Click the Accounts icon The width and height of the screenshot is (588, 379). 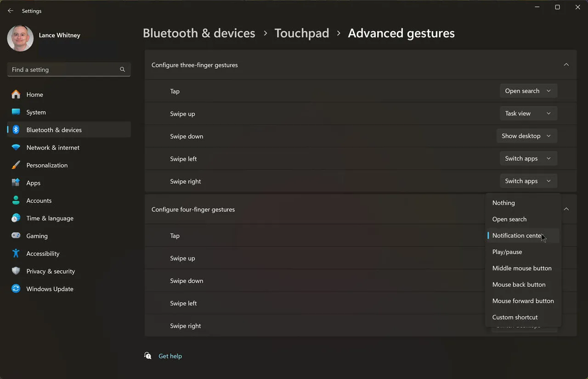pos(16,201)
